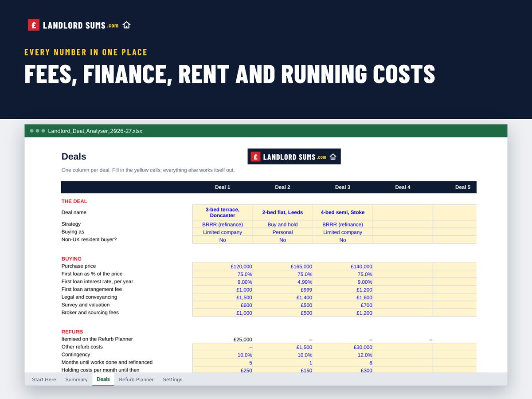Click the 'Itemised on the Refurb Planner' label
This screenshot has height=399, width=532.
97,339
